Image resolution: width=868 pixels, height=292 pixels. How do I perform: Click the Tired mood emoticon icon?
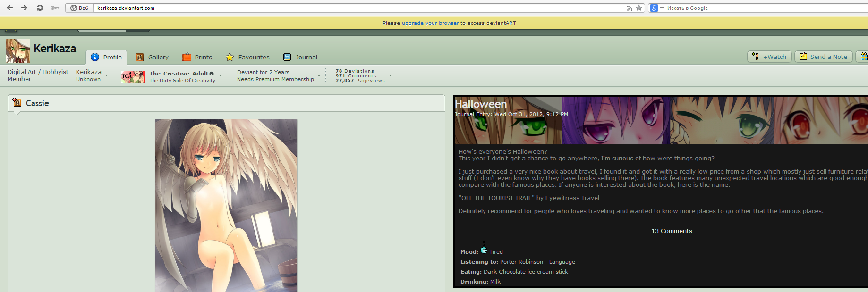coord(484,250)
